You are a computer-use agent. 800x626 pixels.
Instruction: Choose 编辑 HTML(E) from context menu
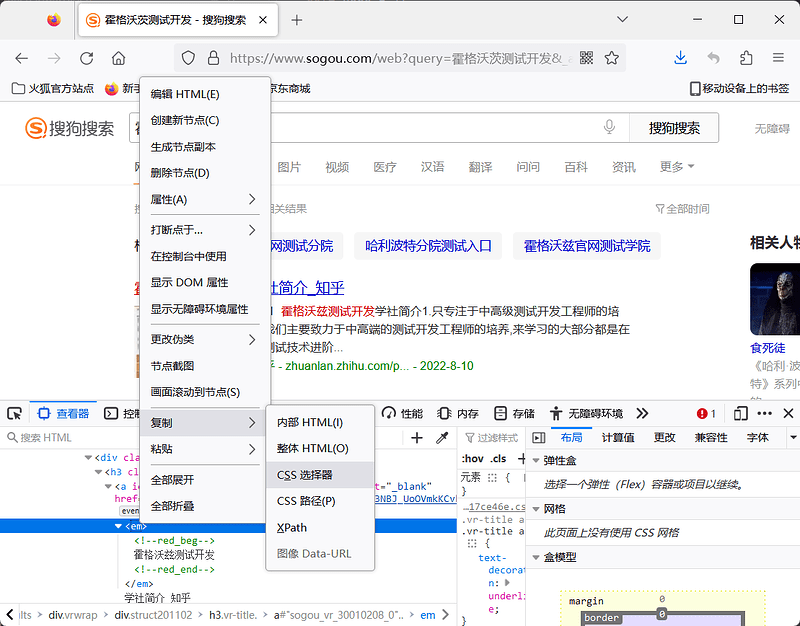(x=204, y=94)
